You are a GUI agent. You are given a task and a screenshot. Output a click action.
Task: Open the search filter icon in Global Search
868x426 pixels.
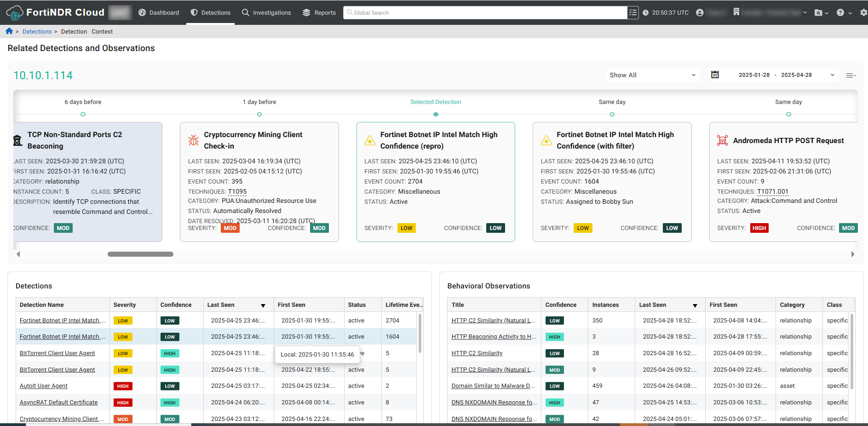click(632, 12)
